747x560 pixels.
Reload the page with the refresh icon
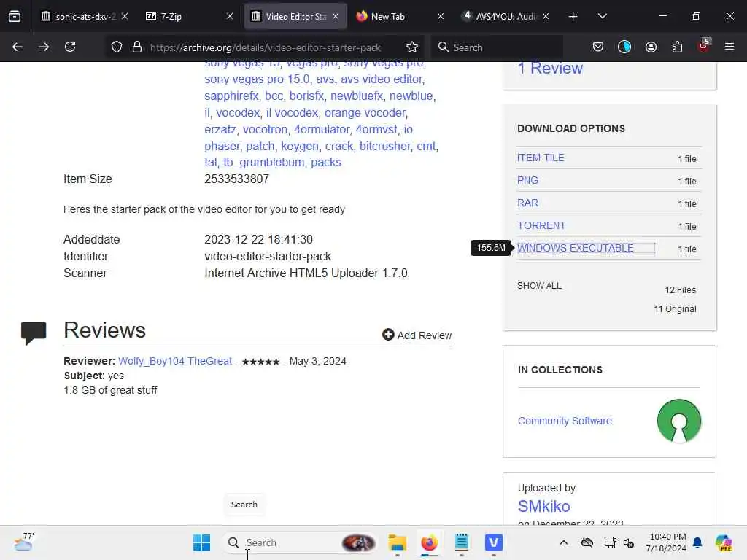click(x=70, y=47)
